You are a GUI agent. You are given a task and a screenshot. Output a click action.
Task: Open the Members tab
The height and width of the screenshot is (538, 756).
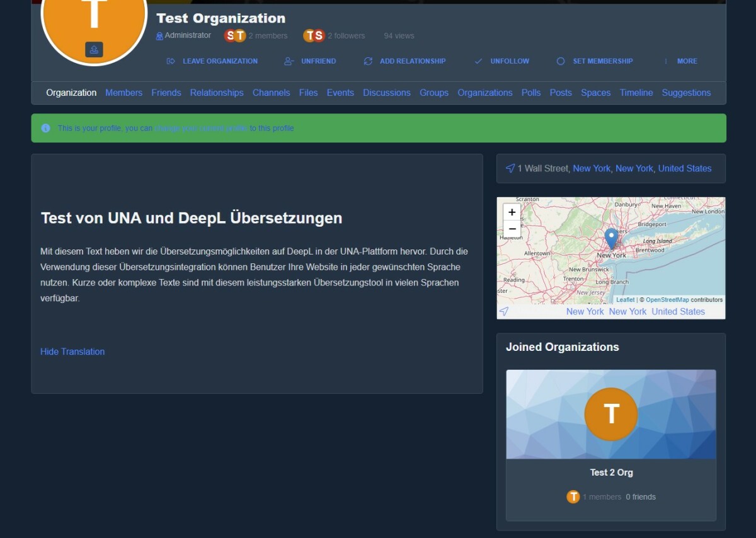tap(123, 93)
